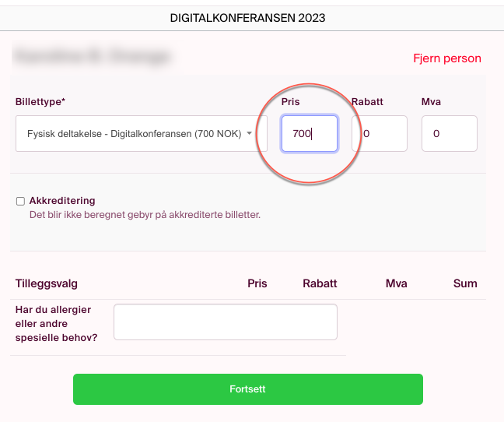Expand the caret arrow in Billettype selector

point(249,133)
